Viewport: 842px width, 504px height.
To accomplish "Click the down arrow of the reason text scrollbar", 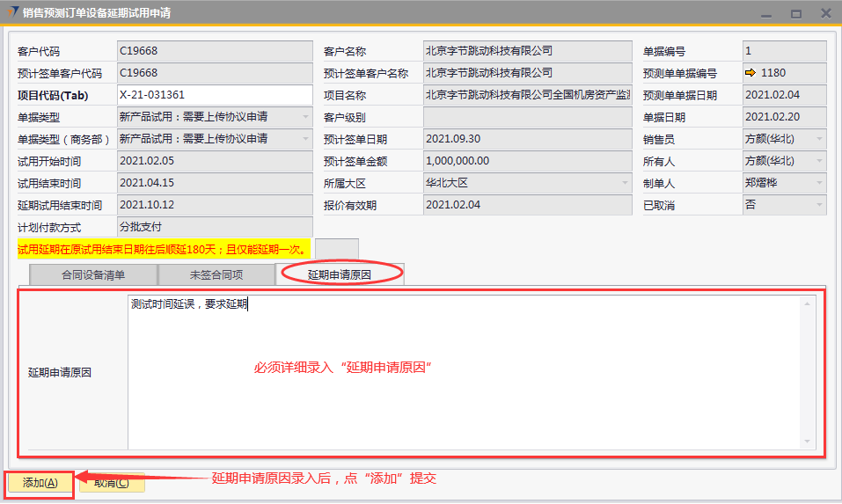I will pyautogui.click(x=806, y=442).
